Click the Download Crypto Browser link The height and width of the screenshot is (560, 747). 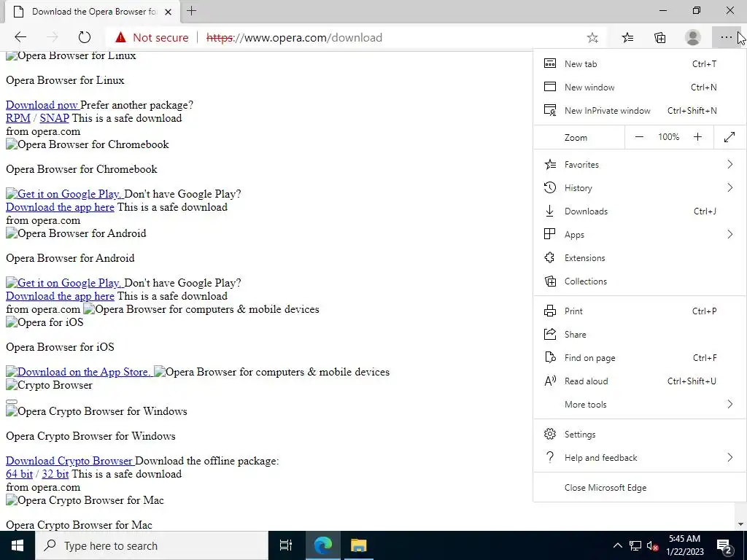pyautogui.click(x=69, y=461)
